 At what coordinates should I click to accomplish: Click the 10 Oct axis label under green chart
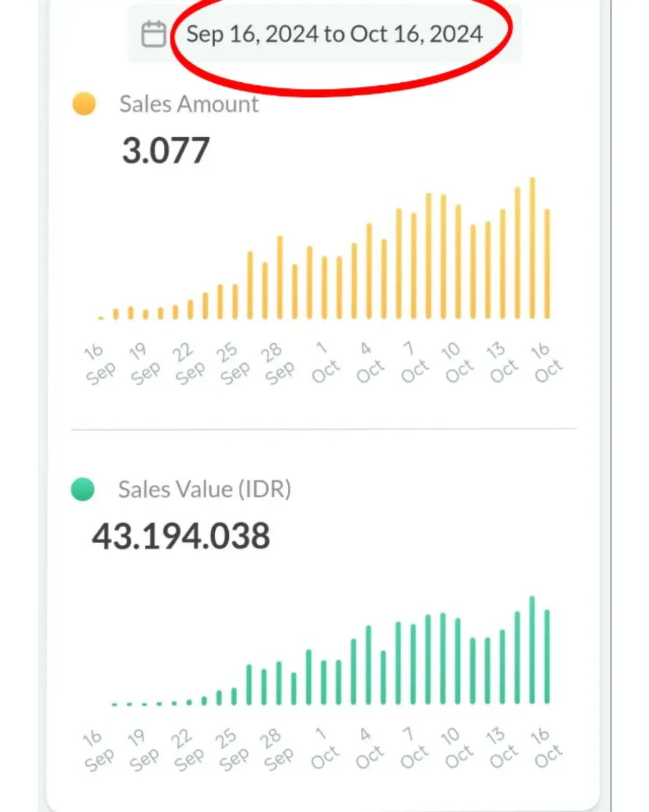[x=457, y=750]
